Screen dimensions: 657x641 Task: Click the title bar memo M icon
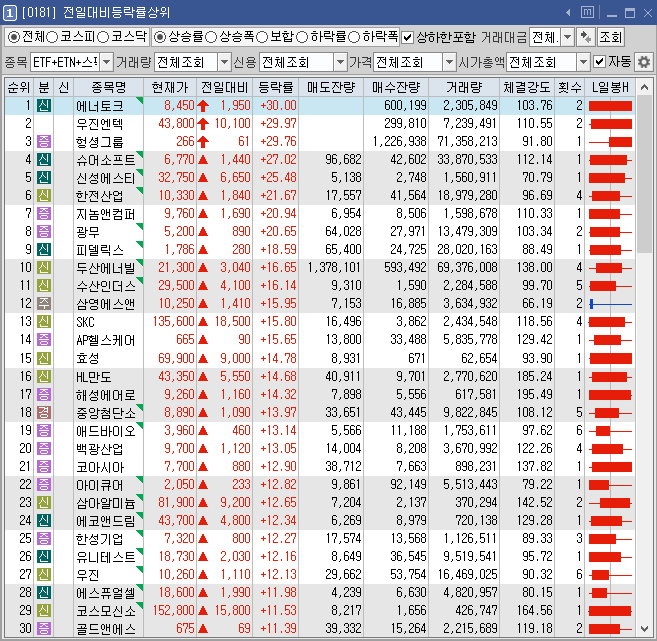pyautogui.click(x=587, y=12)
